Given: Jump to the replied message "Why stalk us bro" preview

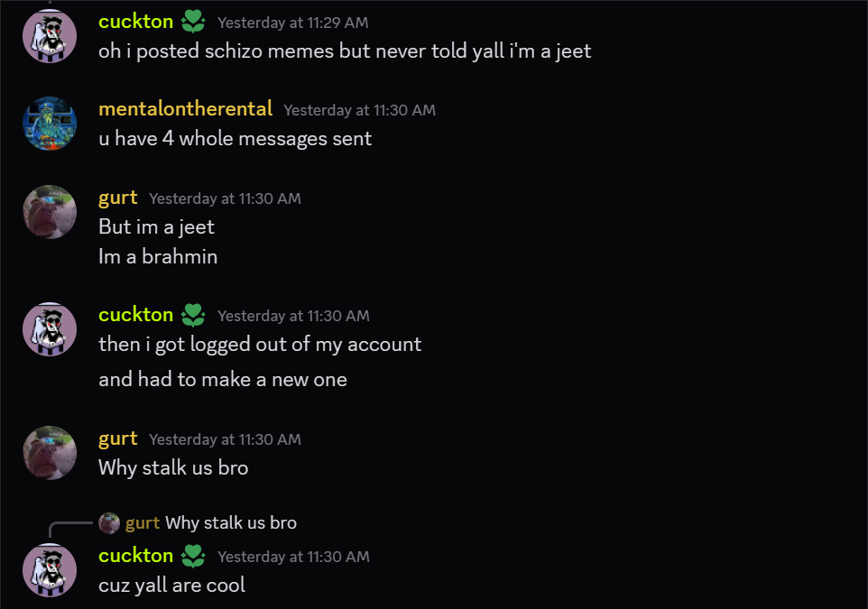Looking at the screenshot, I should 231,523.
